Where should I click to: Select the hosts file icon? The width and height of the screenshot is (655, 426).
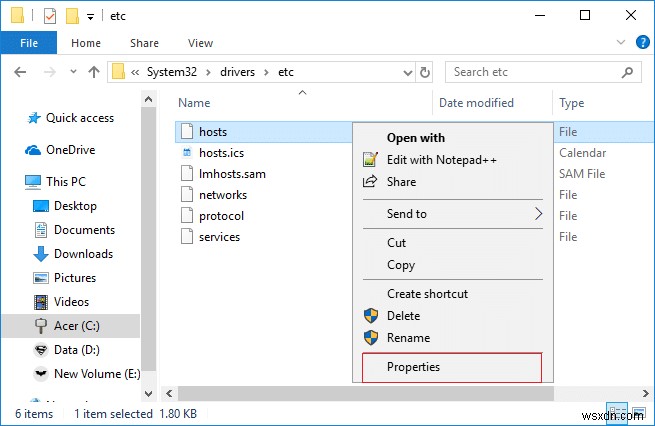[187, 132]
